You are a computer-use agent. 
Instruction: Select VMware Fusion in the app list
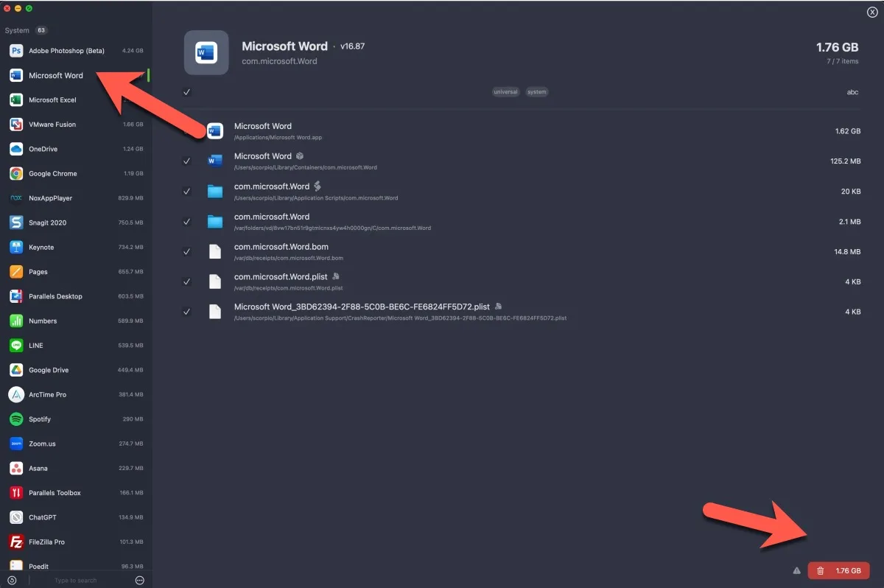[x=76, y=125]
